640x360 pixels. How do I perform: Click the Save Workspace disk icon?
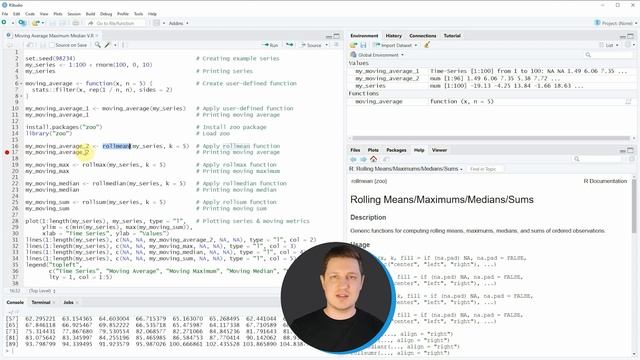coord(363,45)
